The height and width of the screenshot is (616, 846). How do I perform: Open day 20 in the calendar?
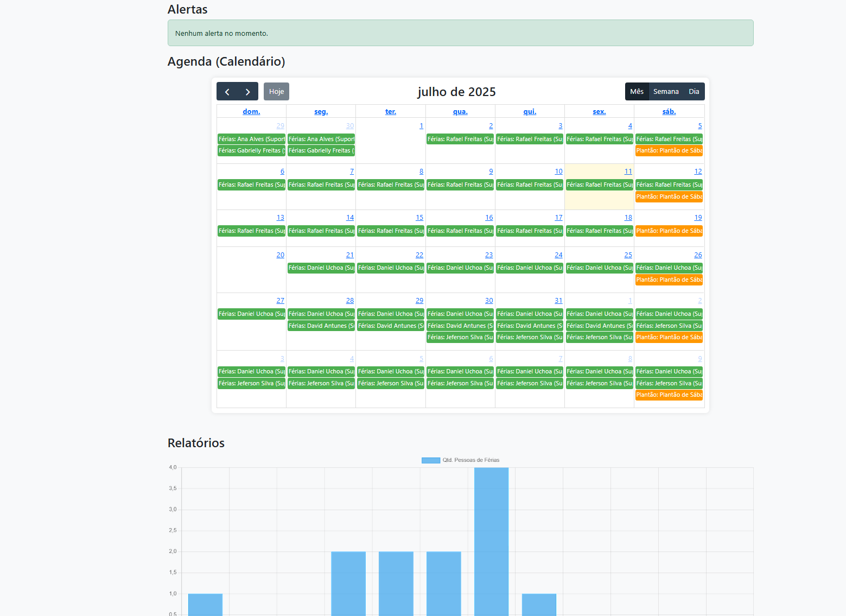pos(280,255)
